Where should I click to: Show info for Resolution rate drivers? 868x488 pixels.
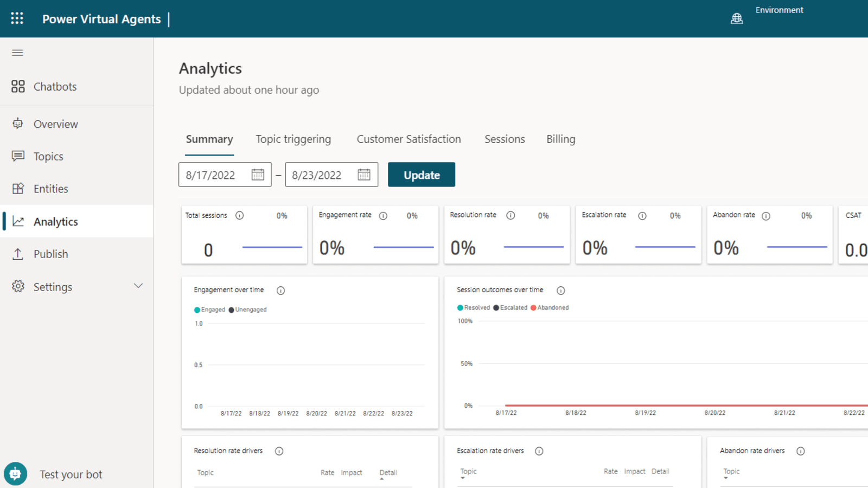click(x=279, y=451)
